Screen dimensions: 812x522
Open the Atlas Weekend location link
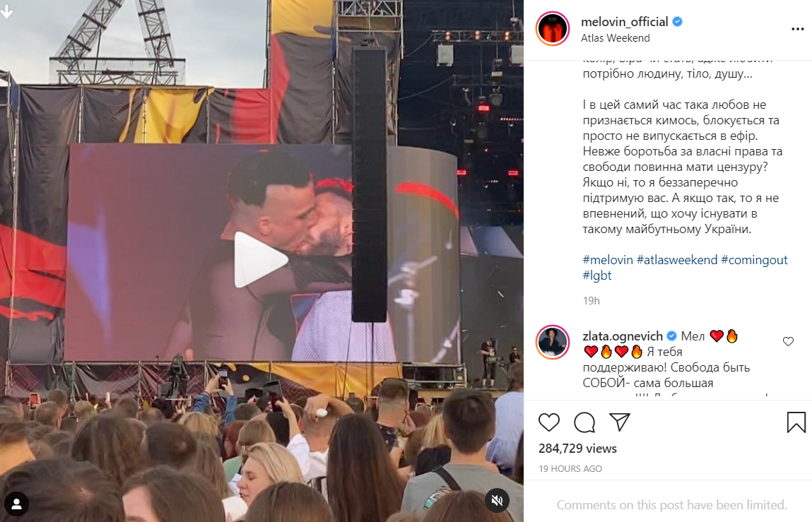pyautogui.click(x=616, y=38)
